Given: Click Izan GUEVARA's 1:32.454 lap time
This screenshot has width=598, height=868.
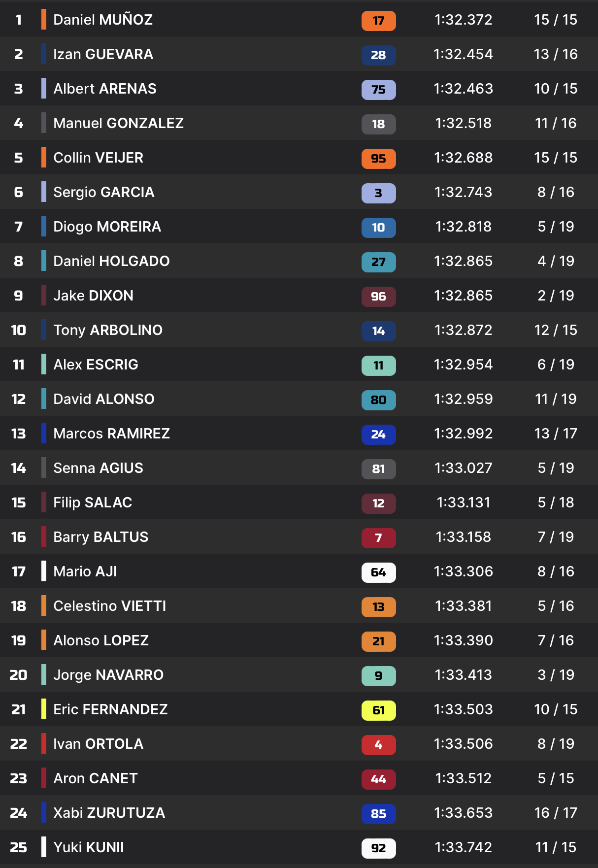Looking at the screenshot, I should (463, 54).
